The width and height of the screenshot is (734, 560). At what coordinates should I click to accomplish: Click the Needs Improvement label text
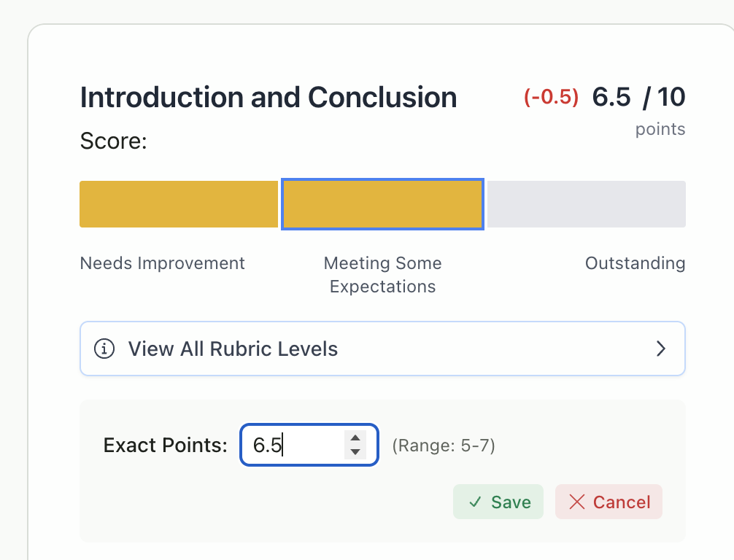[162, 263]
